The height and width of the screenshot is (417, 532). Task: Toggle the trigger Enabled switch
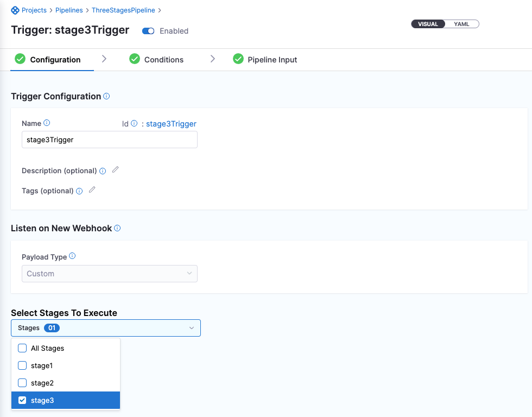[x=148, y=31]
